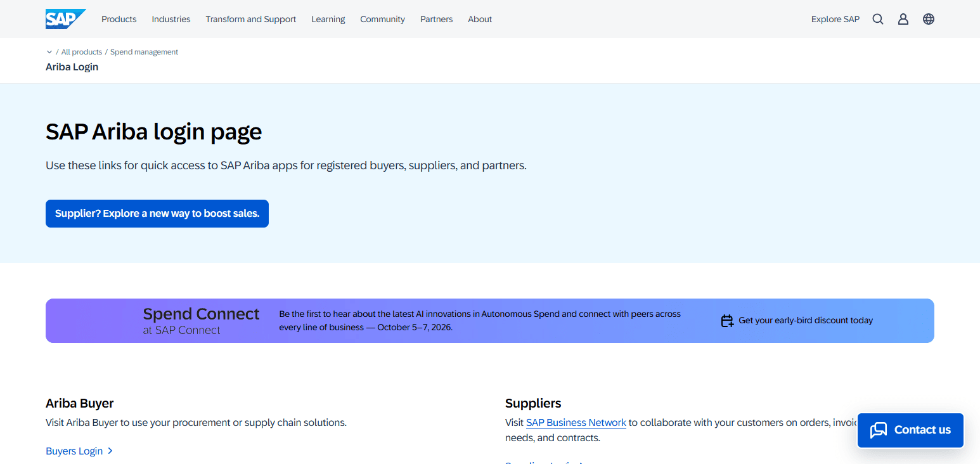Open the user account icon
The image size is (980, 464).
click(x=903, y=19)
